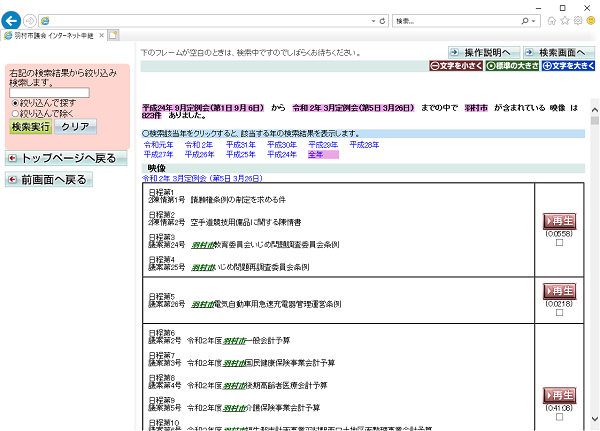Close the 羽村市議会 tab with its X
Screen dimensions: 600x431
point(101,35)
